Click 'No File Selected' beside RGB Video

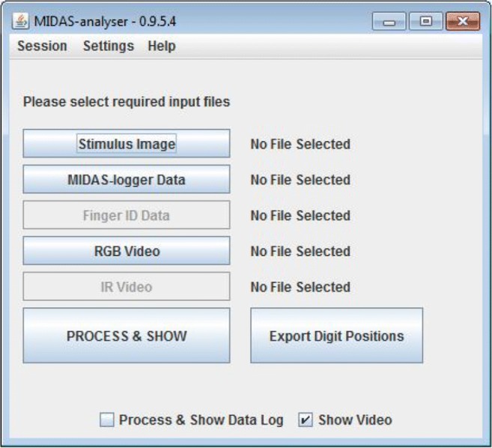(x=300, y=252)
